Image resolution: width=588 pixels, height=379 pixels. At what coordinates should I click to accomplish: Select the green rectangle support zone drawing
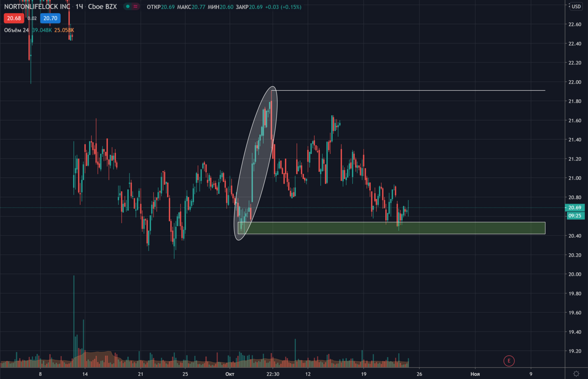pos(392,228)
